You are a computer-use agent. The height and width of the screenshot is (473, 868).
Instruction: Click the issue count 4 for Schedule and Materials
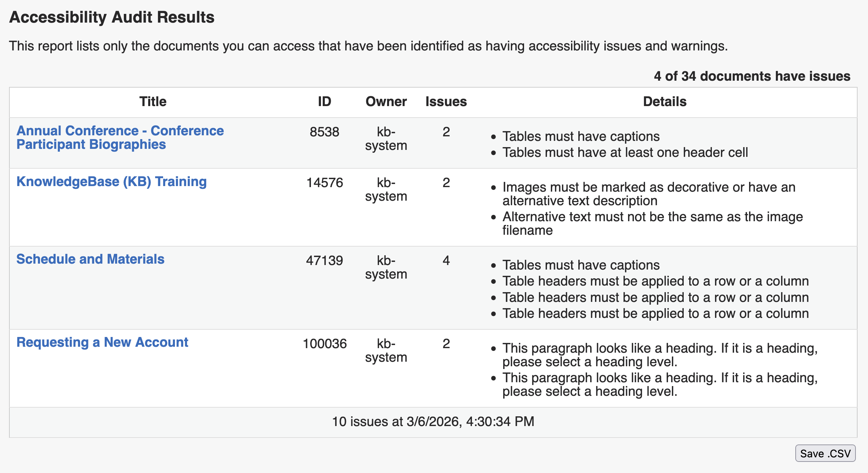coord(447,260)
